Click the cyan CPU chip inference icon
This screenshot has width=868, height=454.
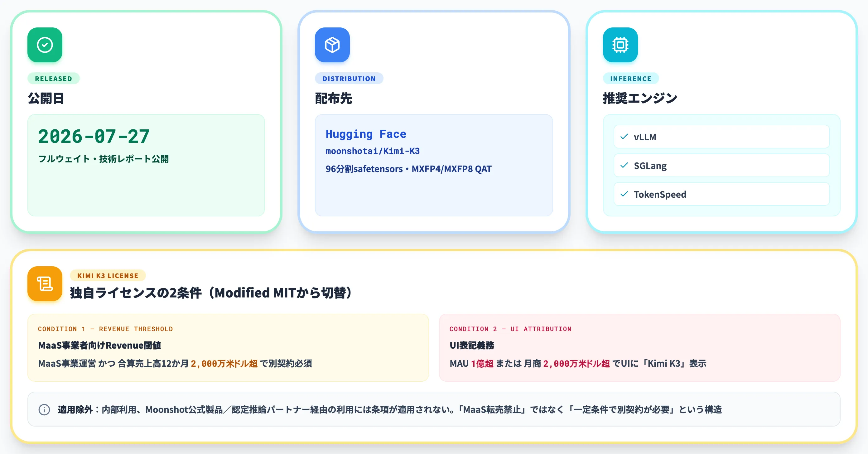[620, 45]
